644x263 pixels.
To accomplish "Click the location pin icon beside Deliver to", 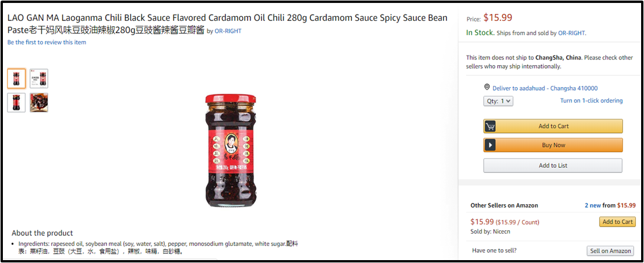I will pyautogui.click(x=487, y=87).
